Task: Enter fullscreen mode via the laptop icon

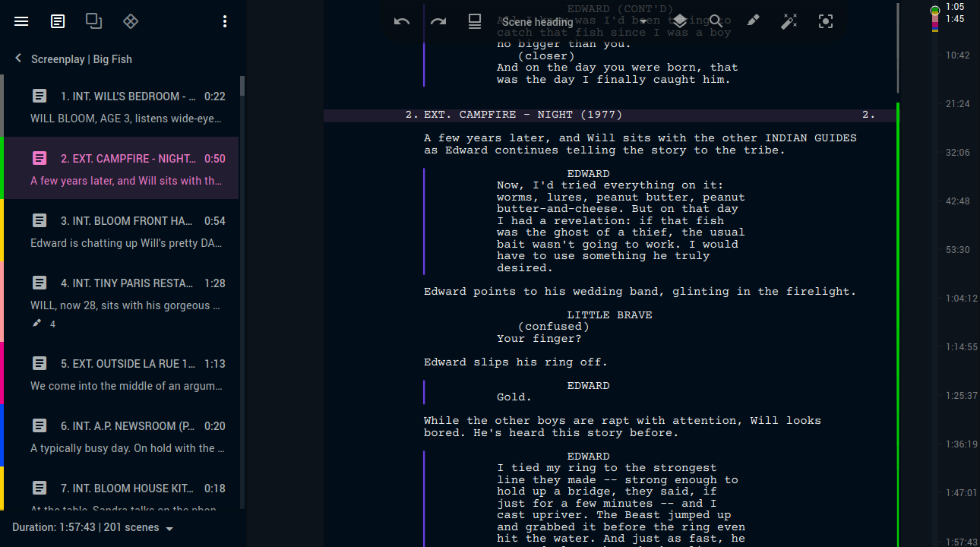Action: (x=475, y=21)
